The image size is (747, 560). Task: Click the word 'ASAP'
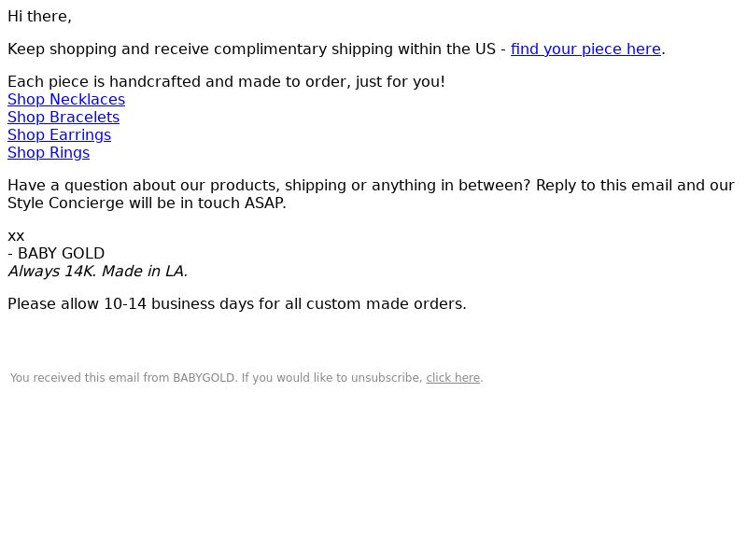[x=265, y=203]
